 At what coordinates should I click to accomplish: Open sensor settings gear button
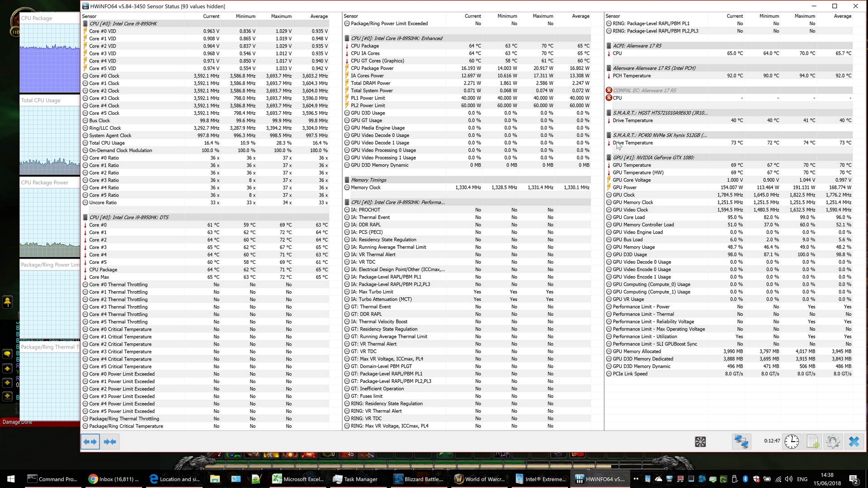tap(833, 441)
